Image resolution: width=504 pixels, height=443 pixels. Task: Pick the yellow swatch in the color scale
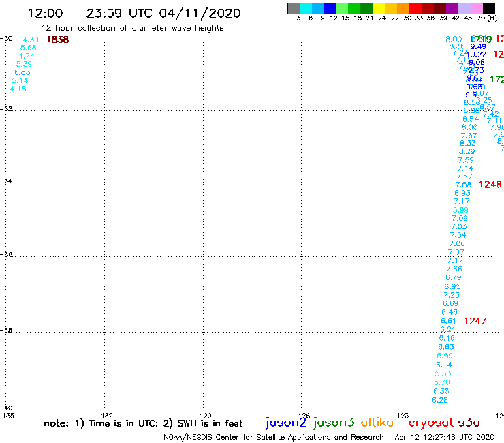coord(379,9)
